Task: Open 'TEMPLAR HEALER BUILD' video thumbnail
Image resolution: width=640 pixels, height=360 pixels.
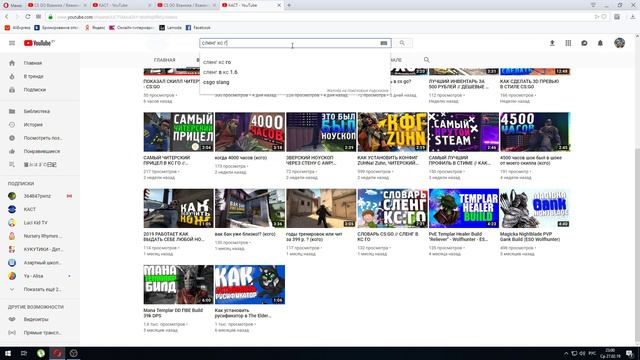Action: point(464,208)
